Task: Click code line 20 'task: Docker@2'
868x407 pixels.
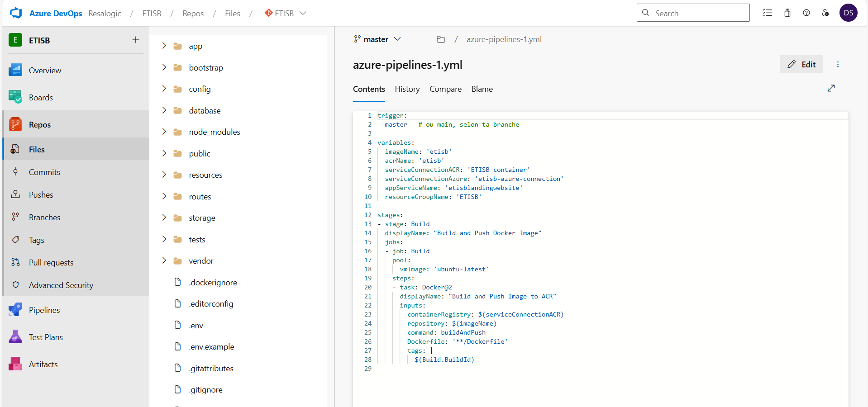Action: tap(425, 287)
